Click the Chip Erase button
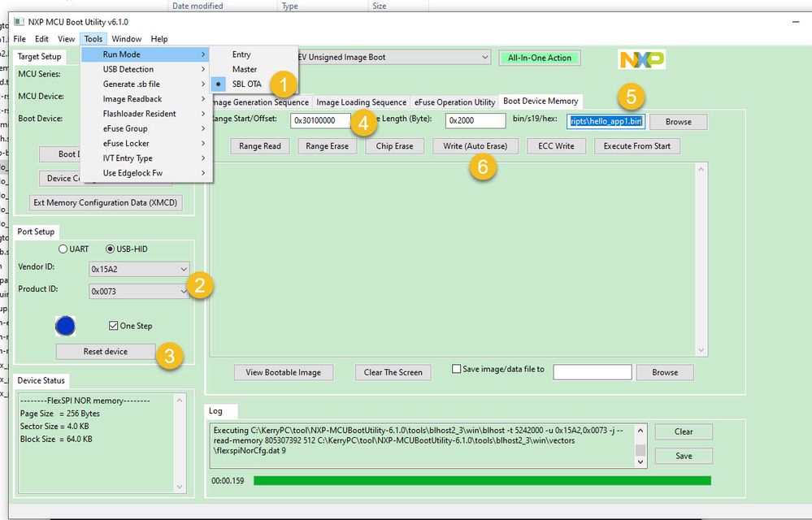The height and width of the screenshot is (520, 812). pos(394,146)
